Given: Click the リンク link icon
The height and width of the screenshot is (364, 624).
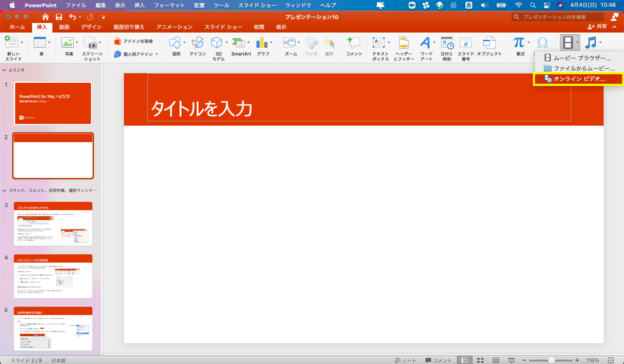Looking at the screenshot, I should [x=312, y=42].
